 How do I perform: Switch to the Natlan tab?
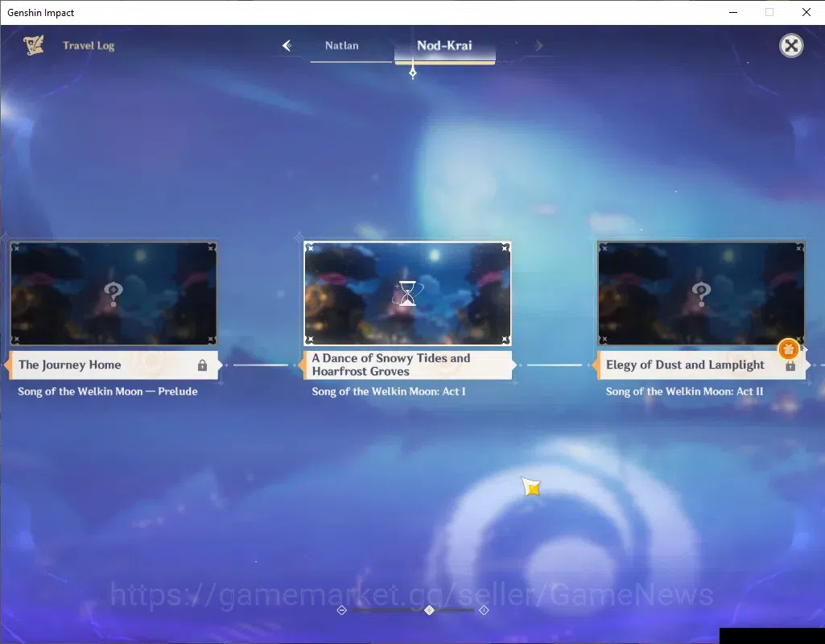[x=342, y=46]
